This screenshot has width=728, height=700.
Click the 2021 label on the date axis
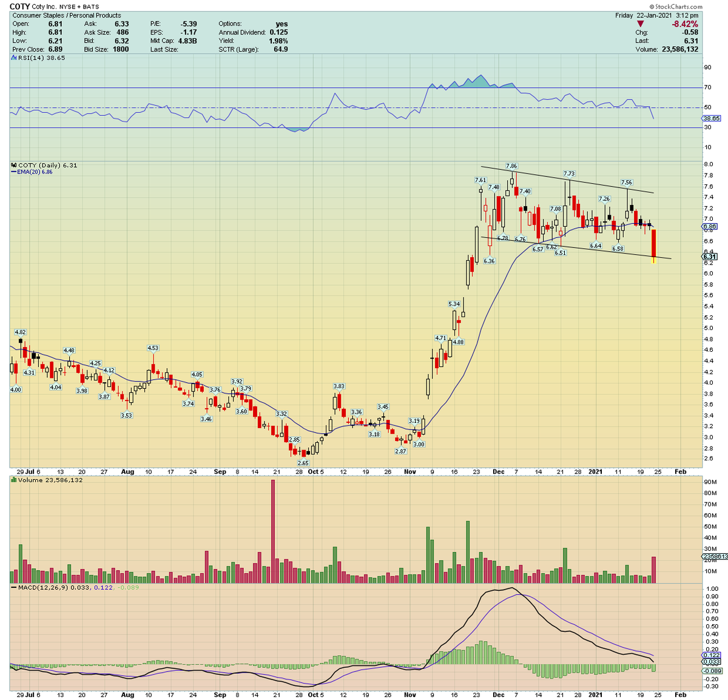596,471
